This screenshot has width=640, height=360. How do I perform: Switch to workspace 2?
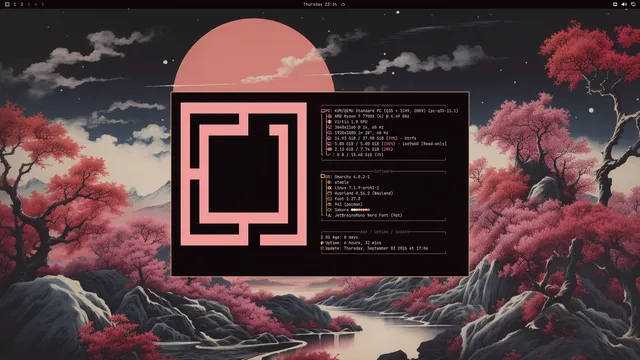(x=22, y=4)
